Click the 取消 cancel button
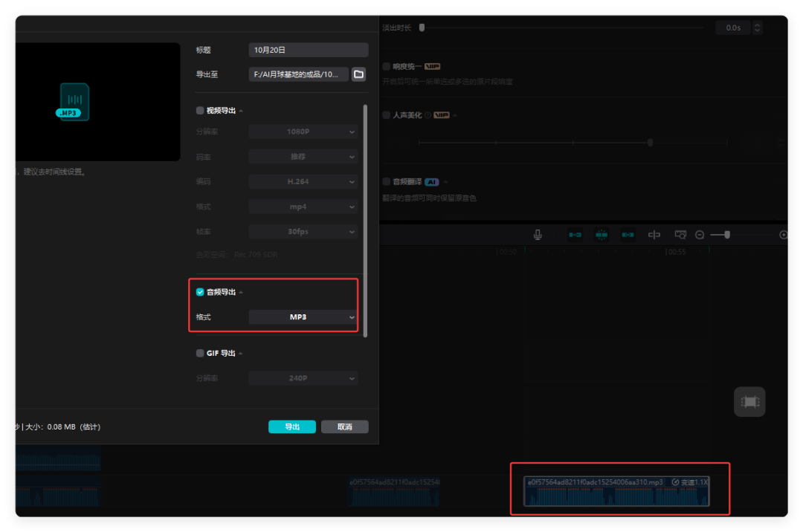This screenshot has width=803, height=532. [344, 427]
